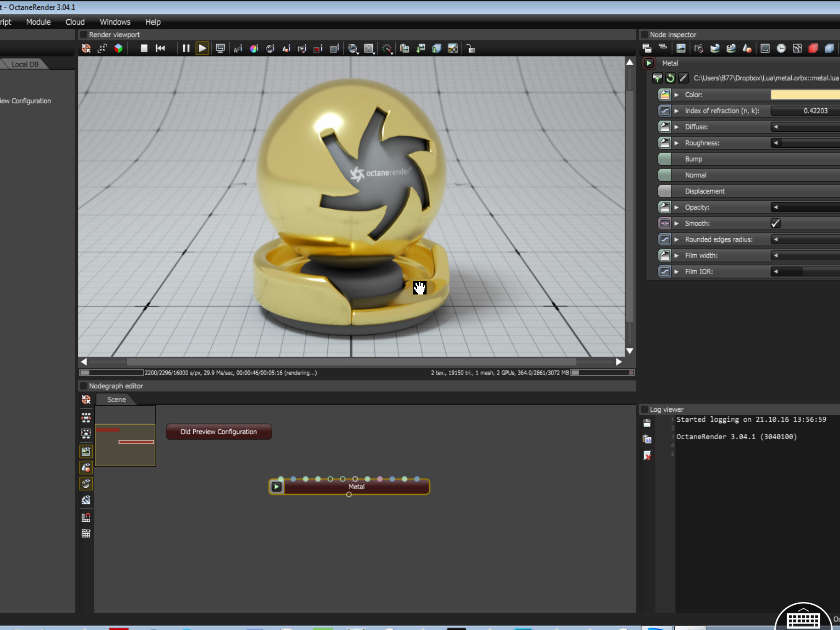Select the material picker sphere tool

click(270, 49)
